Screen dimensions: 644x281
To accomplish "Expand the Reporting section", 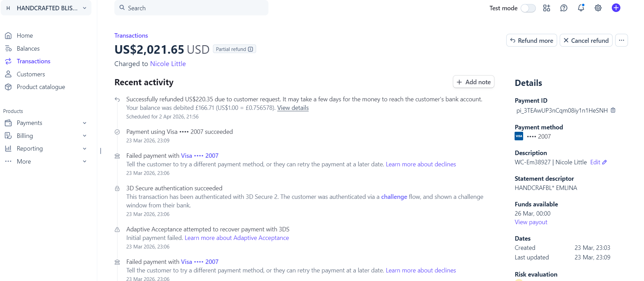I will point(46,149).
